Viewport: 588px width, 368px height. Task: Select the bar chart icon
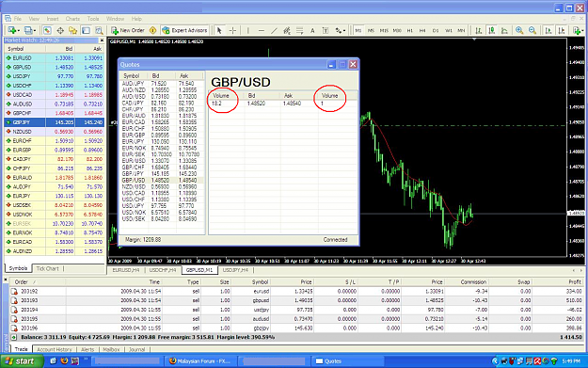click(479, 30)
